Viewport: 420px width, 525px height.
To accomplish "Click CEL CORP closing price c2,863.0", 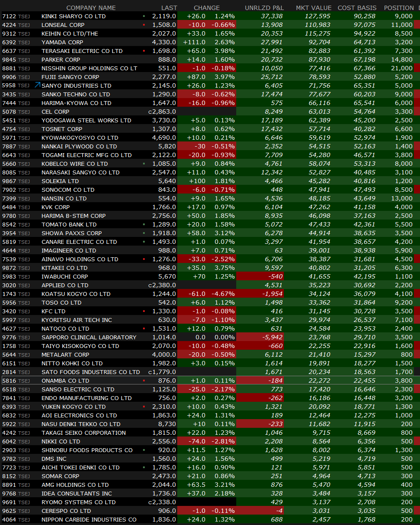I will 162,112.
